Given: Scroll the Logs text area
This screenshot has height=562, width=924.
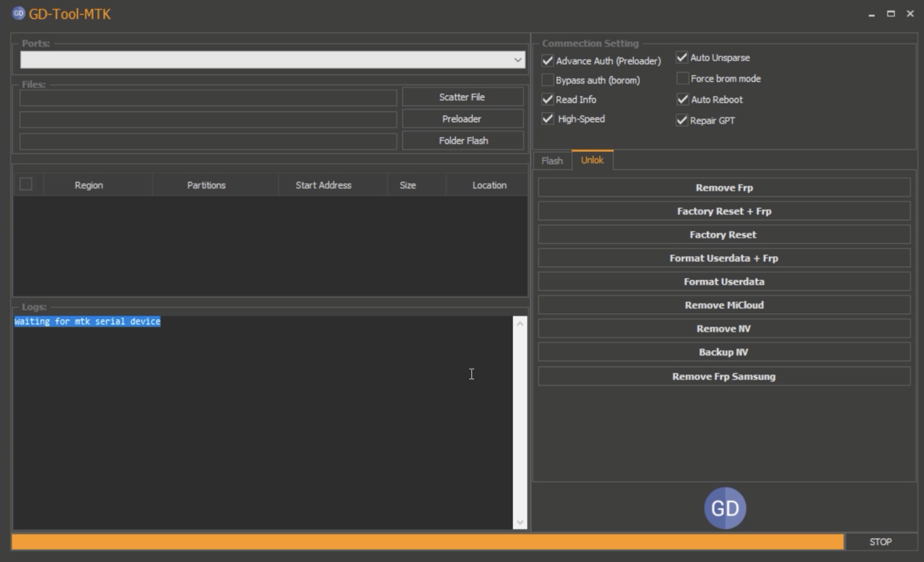Looking at the screenshot, I should click(519, 423).
